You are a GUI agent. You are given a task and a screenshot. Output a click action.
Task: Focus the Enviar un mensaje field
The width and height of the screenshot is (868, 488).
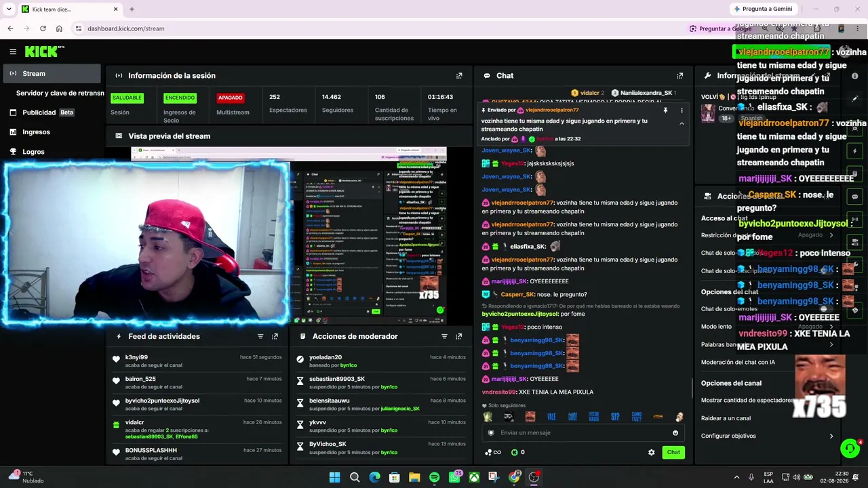tap(583, 433)
